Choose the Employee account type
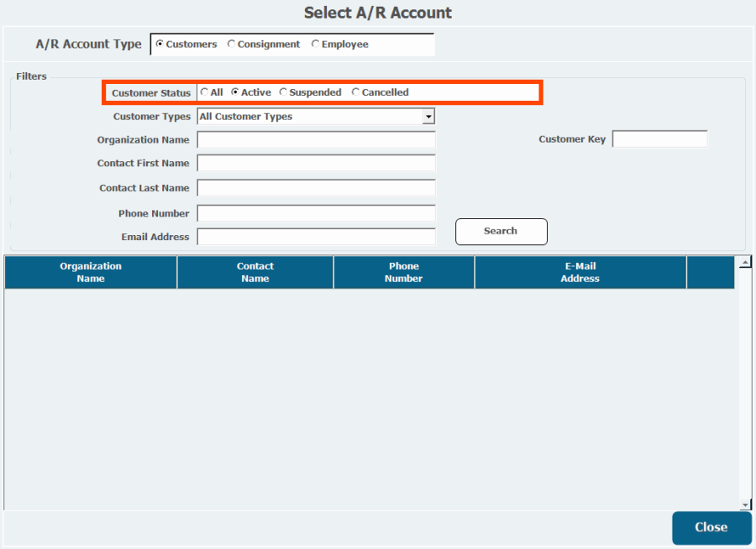Image resolution: width=756 pixels, height=549 pixels. pos(316,44)
